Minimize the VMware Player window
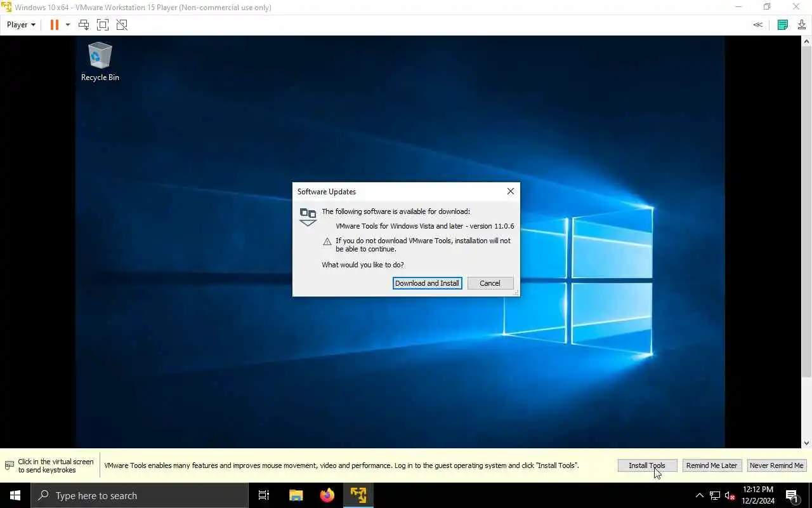The width and height of the screenshot is (812, 508). pos(738,7)
